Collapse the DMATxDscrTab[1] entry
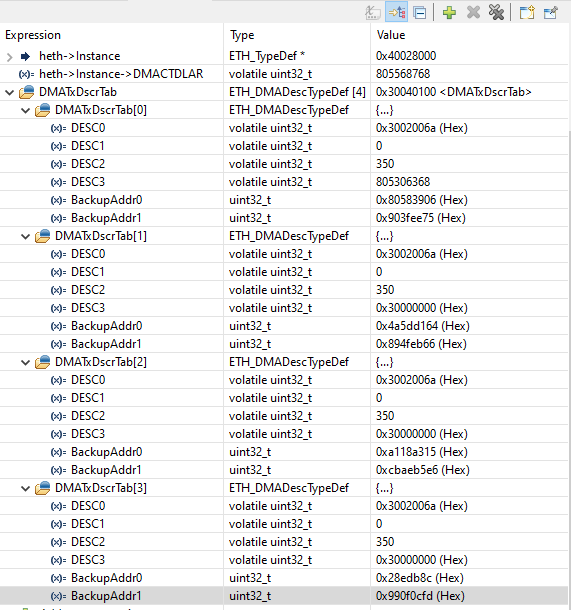Screen dimensions: 571x610 [x=26, y=237]
